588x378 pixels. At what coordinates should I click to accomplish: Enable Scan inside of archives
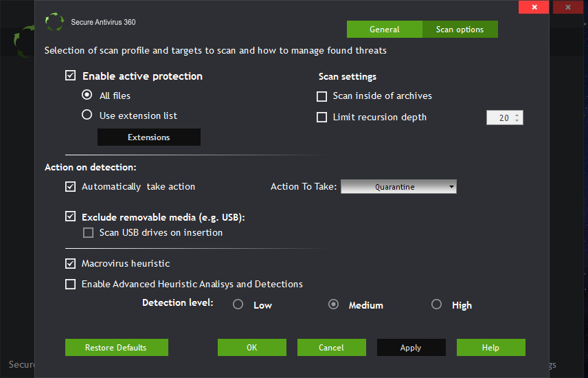click(321, 96)
